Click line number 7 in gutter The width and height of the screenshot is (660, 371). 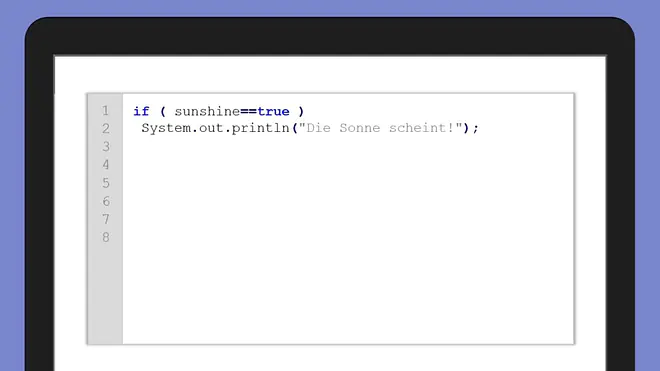click(106, 219)
